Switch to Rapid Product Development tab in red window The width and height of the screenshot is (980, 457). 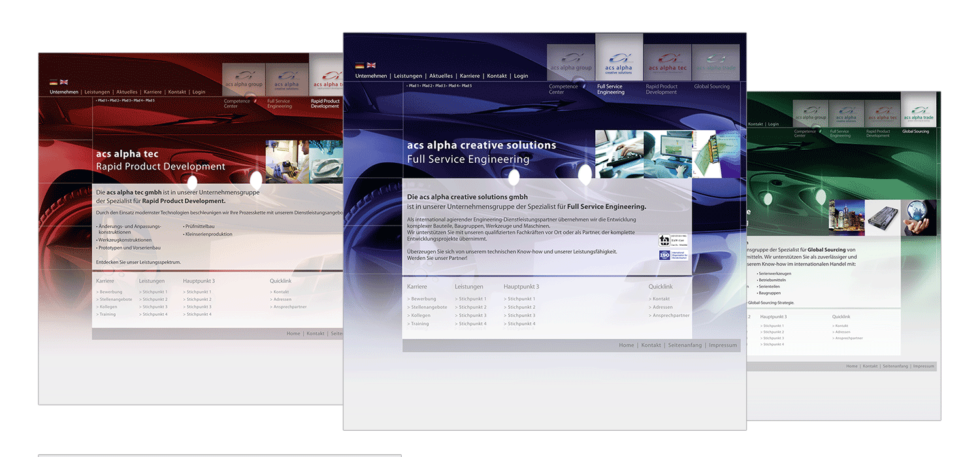pyautogui.click(x=325, y=103)
